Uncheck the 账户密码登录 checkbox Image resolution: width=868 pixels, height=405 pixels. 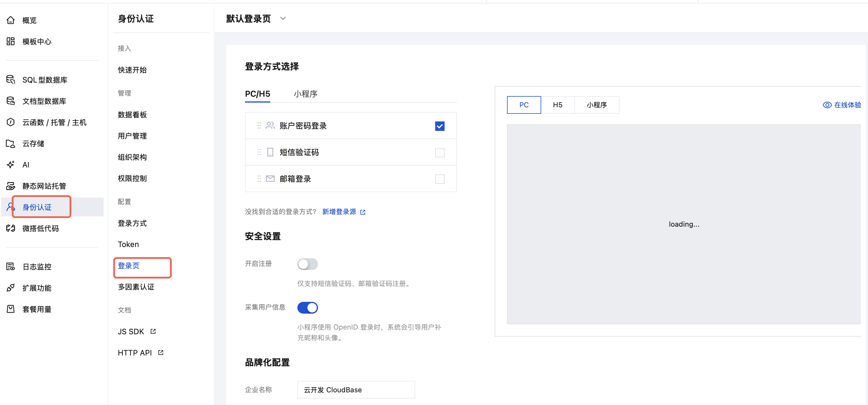point(439,126)
